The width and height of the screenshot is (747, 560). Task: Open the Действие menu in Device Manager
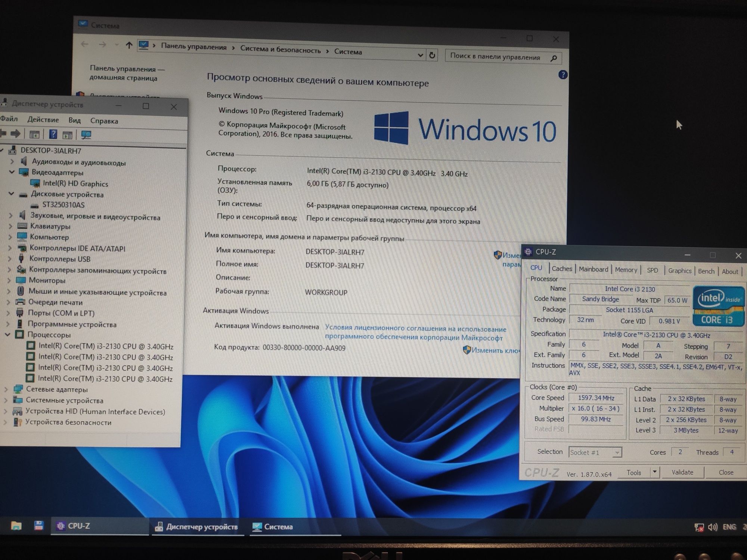click(43, 119)
